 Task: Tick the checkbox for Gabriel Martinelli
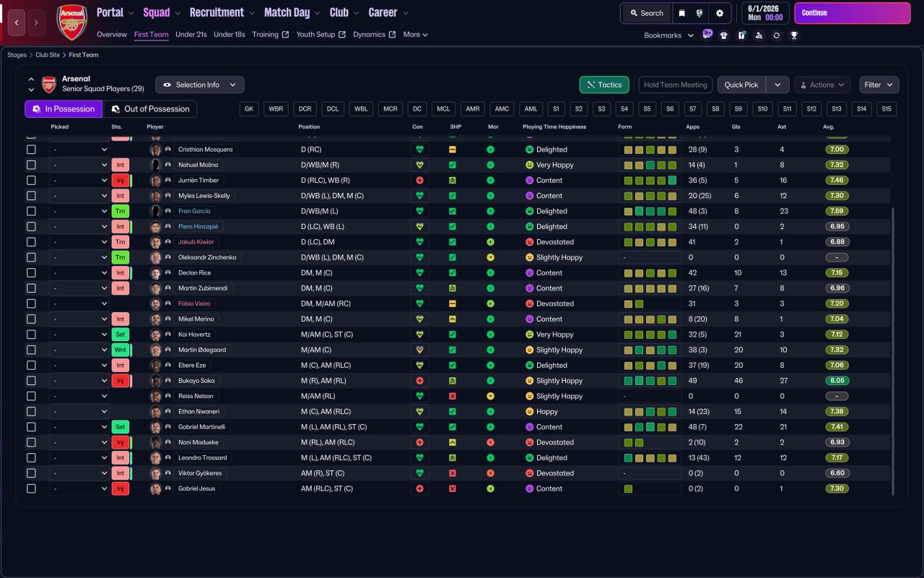(x=31, y=427)
